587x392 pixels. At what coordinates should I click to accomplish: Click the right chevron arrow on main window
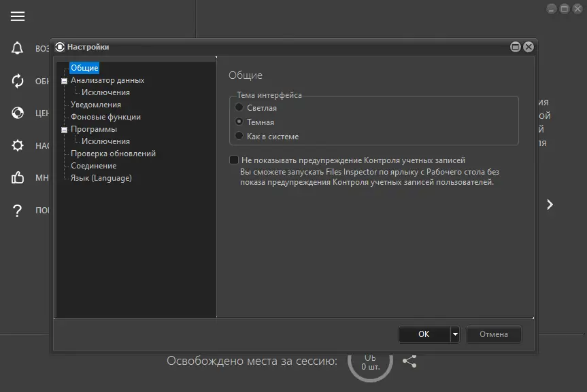pos(550,204)
